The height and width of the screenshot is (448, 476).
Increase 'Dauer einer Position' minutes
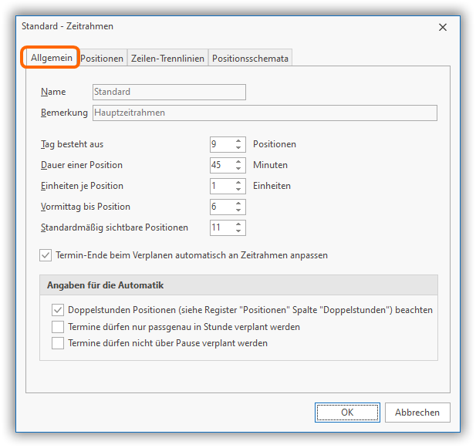(x=239, y=161)
